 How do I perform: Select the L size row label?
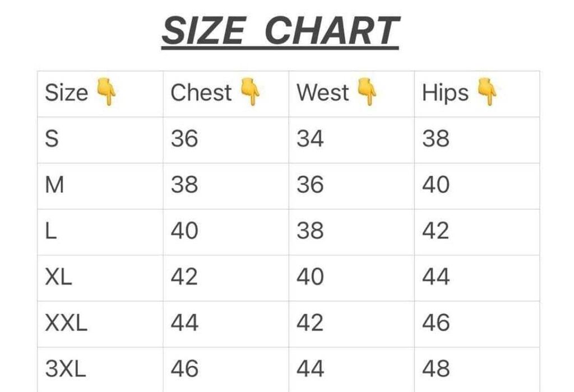tap(50, 231)
